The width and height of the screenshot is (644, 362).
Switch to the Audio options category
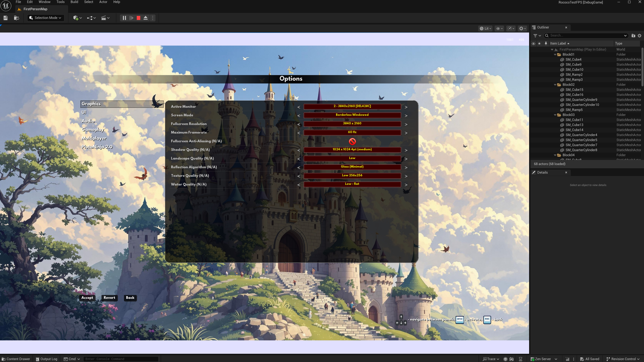88,121
